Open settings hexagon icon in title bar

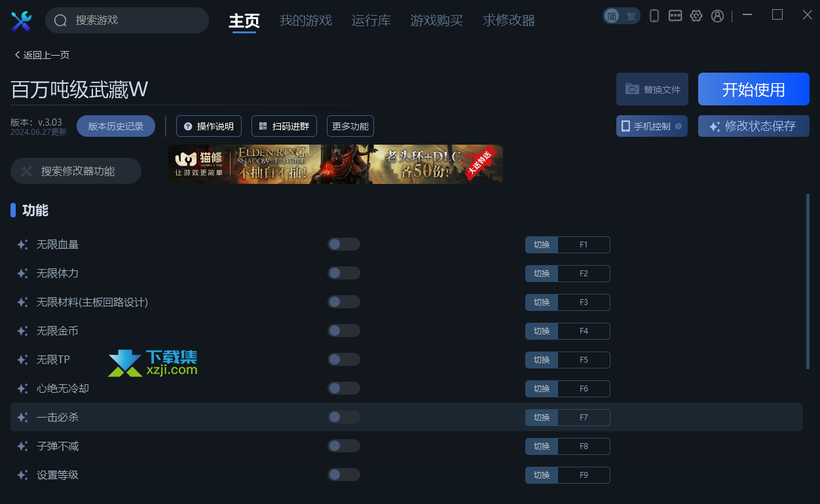pos(696,16)
